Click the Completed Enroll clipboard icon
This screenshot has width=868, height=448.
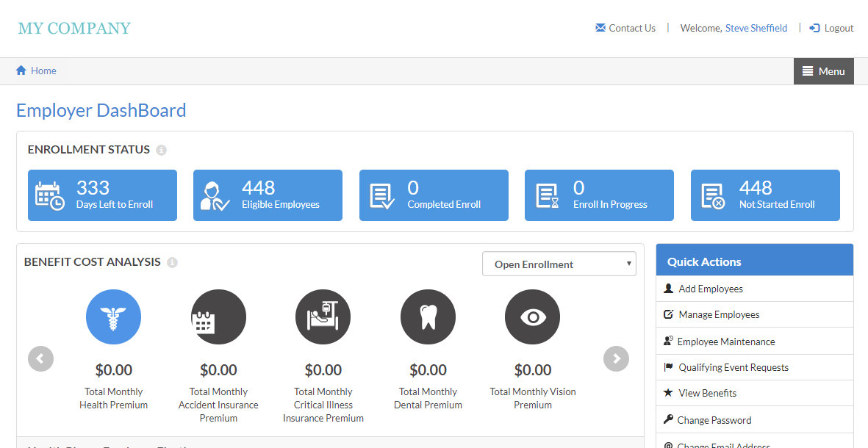381,193
